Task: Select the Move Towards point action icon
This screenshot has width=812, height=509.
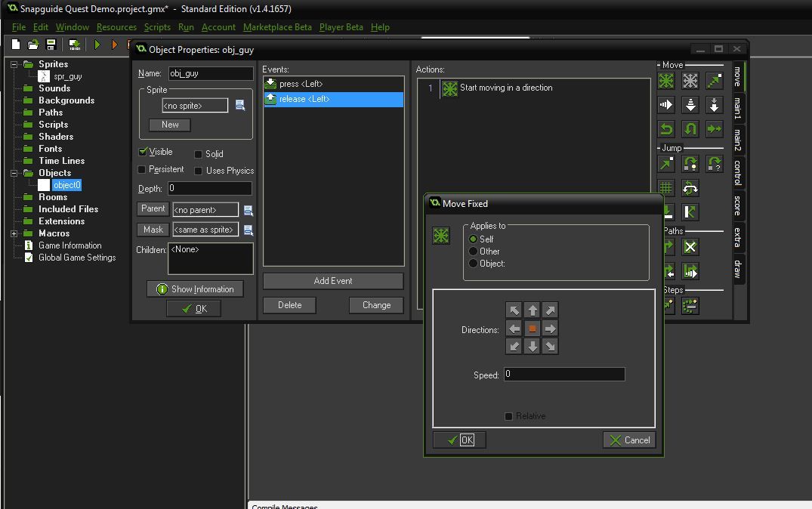Action: (714, 81)
